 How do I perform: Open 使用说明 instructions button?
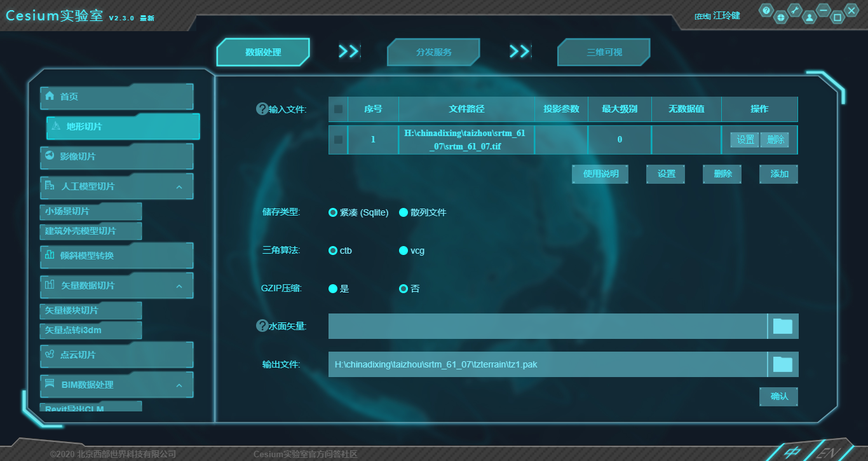point(600,174)
